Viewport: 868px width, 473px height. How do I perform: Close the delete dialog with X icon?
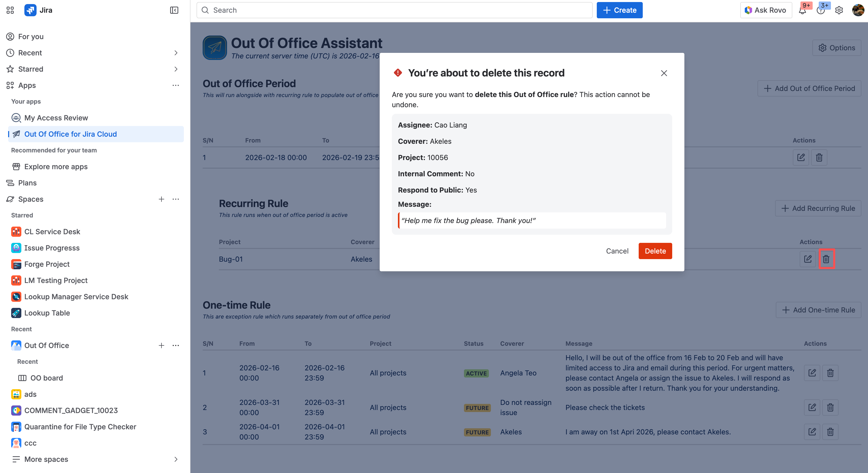pyautogui.click(x=664, y=73)
